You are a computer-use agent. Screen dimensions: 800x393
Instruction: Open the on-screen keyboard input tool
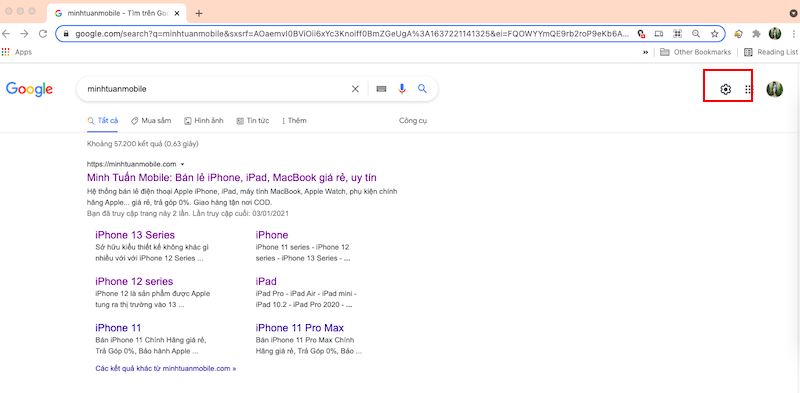click(381, 89)
